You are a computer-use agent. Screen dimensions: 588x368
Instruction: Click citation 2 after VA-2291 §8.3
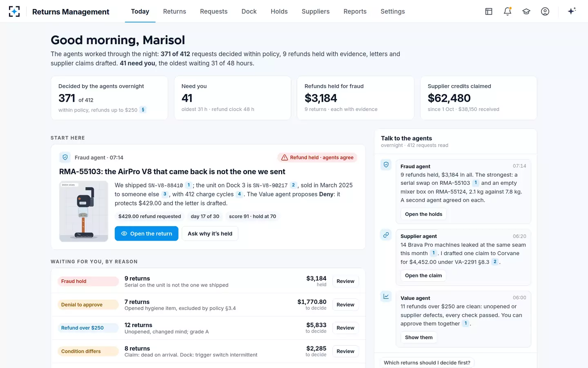pos(495,262)
